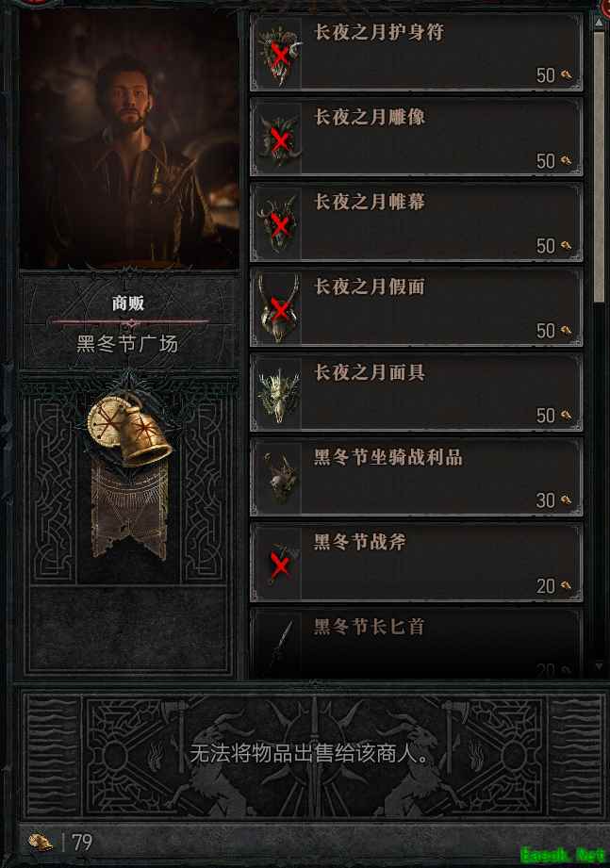Image resolution: width=610 pixels, height=868 pixels.
Task: Click the 黑冬节长匕首 dagger icon
Action: 278,646
